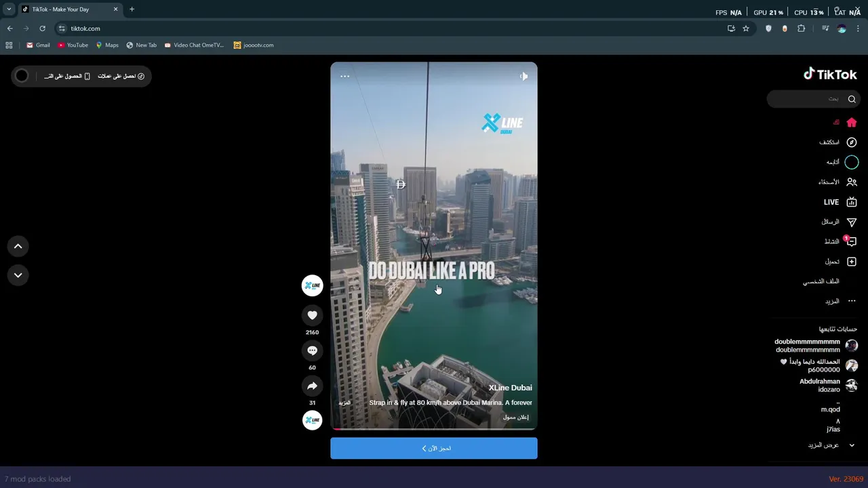868x488 pixels.
Task: Select the TikTok - Make Your Day tab
Action: pos(70,9)
